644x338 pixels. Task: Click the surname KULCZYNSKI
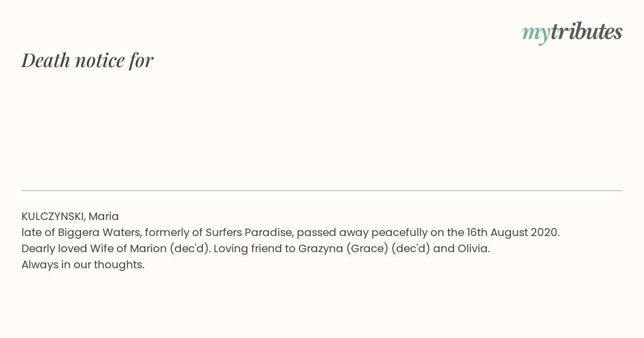(x=53, y=217)
